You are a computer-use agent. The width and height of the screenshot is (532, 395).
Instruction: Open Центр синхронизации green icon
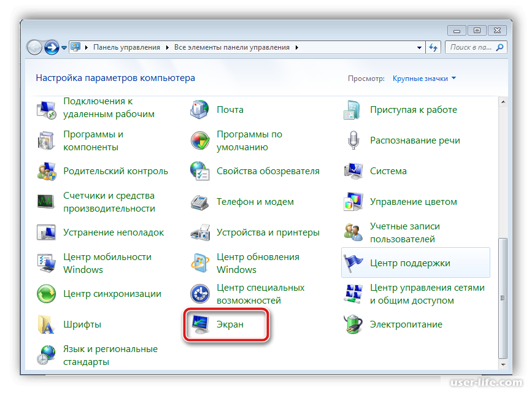[46, 294]
